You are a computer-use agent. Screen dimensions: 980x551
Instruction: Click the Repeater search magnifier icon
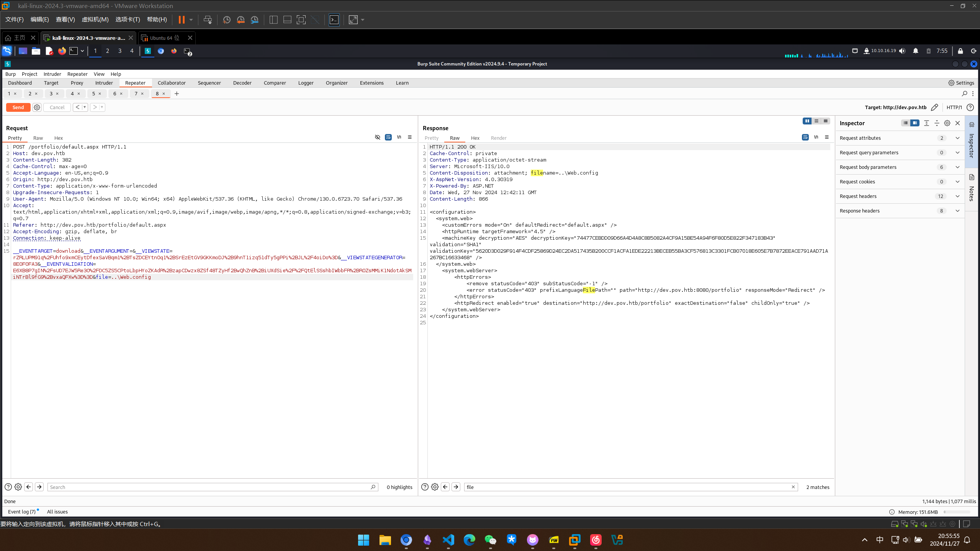pos(964,94)
